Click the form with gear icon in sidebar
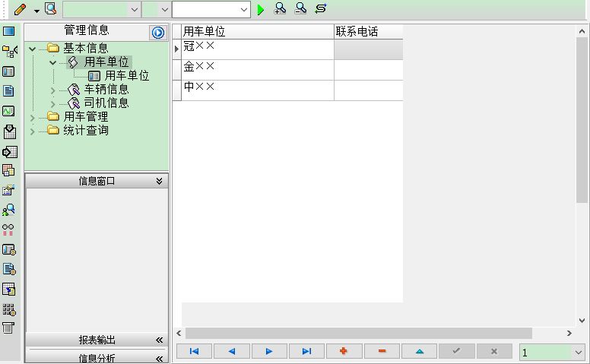Image resolution: width=590 pixels, height=364 pixels. coord(9,250)
